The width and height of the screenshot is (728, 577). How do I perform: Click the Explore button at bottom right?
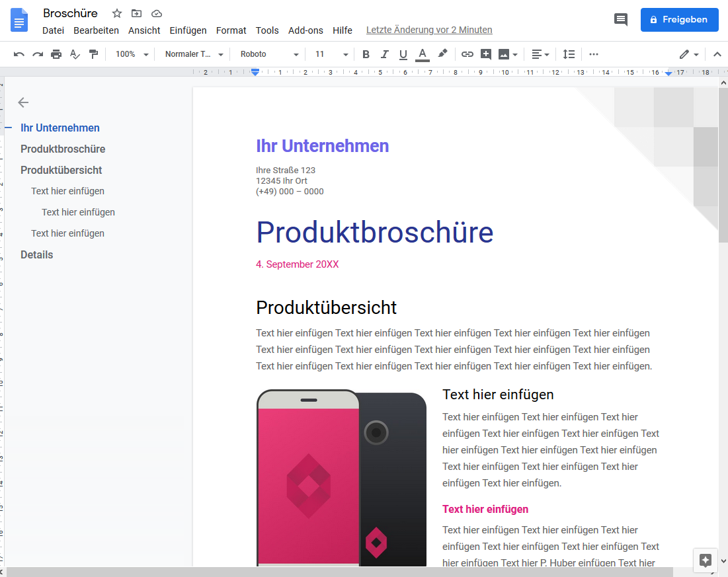706,560
